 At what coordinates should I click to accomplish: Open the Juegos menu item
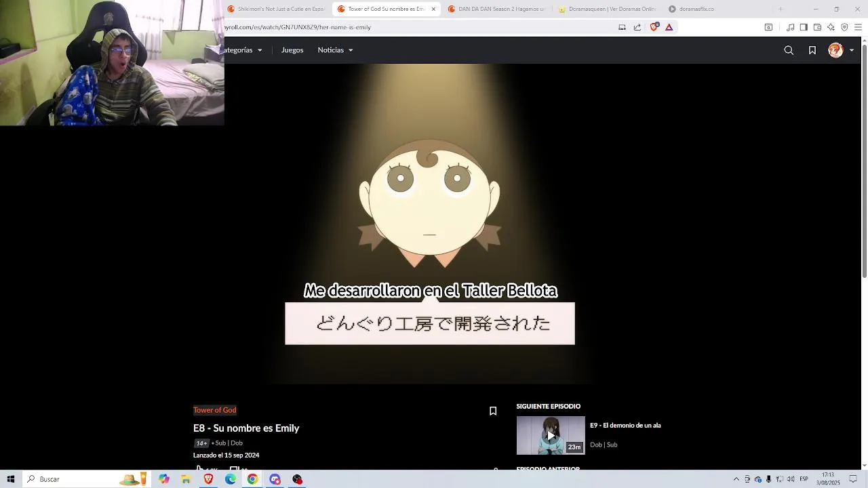(x=292, y=50)
